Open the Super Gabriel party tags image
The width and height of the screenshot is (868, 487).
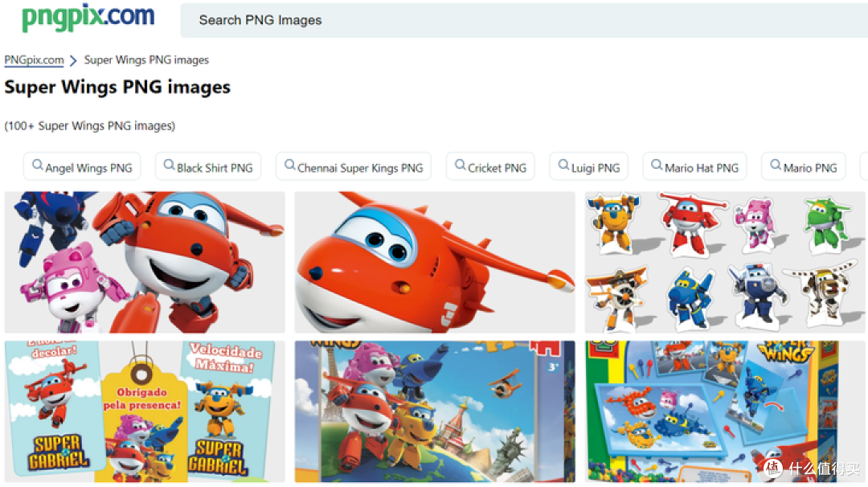point(145,411)
